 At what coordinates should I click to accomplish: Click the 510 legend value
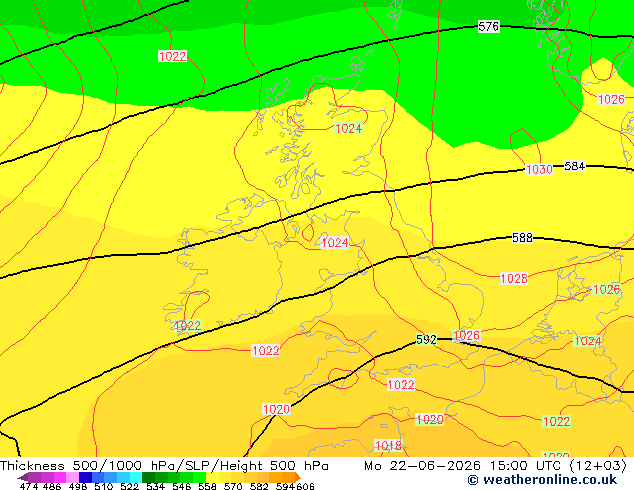point(104,486)
